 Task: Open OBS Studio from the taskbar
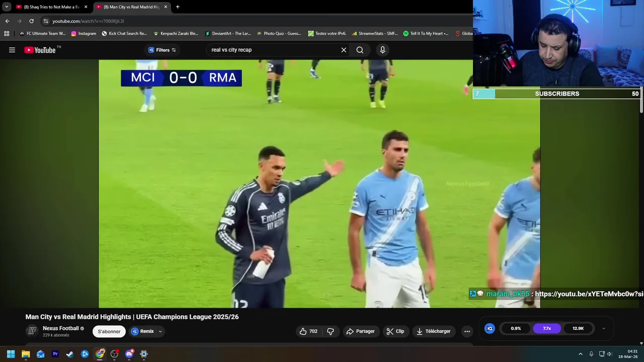pos(114,354)
